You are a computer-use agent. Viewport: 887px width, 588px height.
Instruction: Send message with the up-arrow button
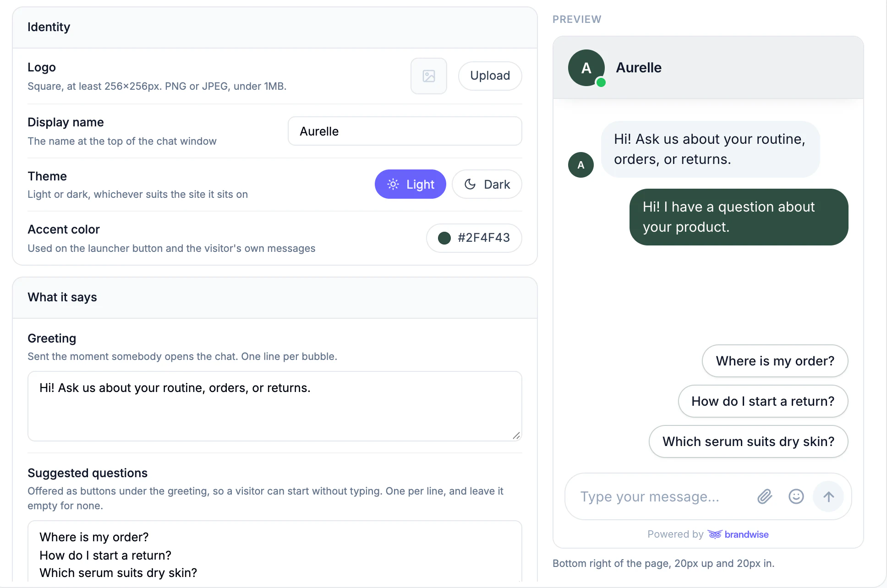pos(828,496)
